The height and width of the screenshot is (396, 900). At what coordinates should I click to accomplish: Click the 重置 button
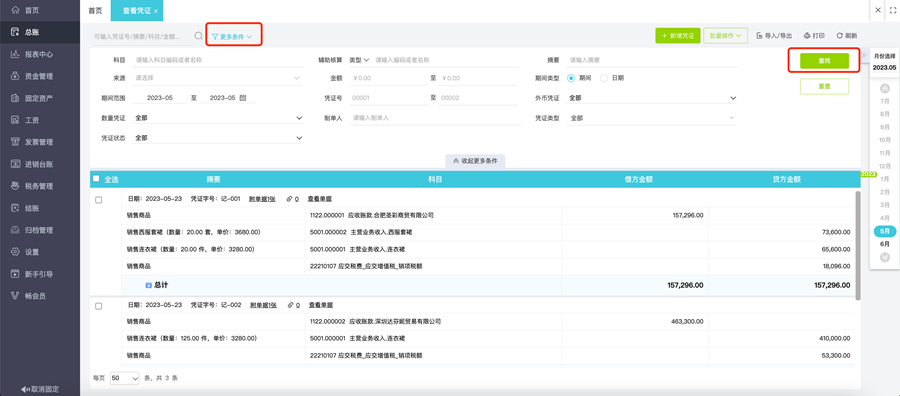tap(824, 87)
